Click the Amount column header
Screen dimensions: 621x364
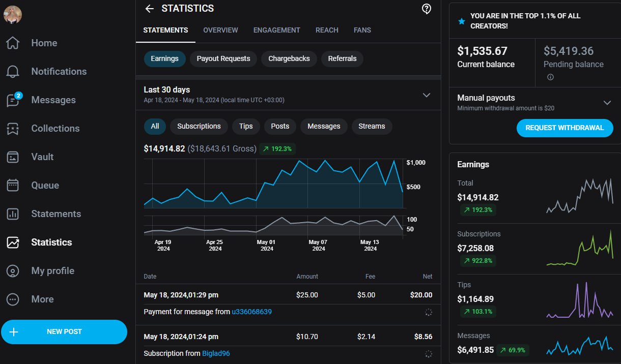tap(307, 277)
